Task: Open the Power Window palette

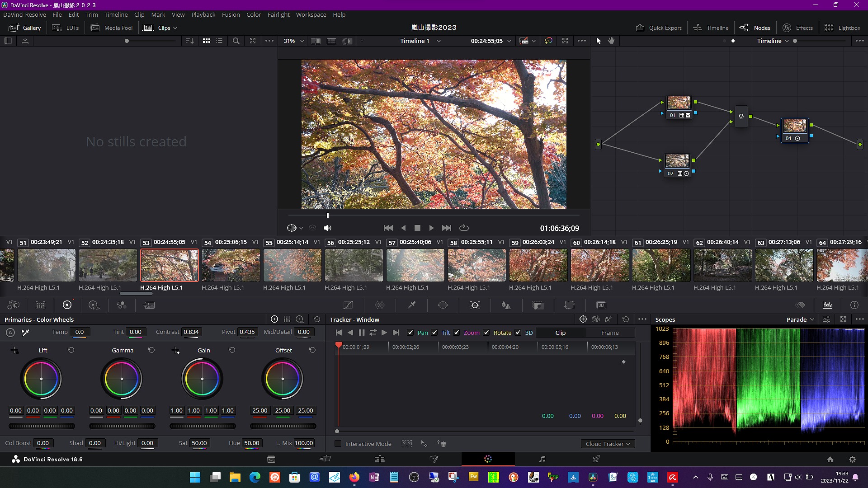Action: click(x=443, y=305)
